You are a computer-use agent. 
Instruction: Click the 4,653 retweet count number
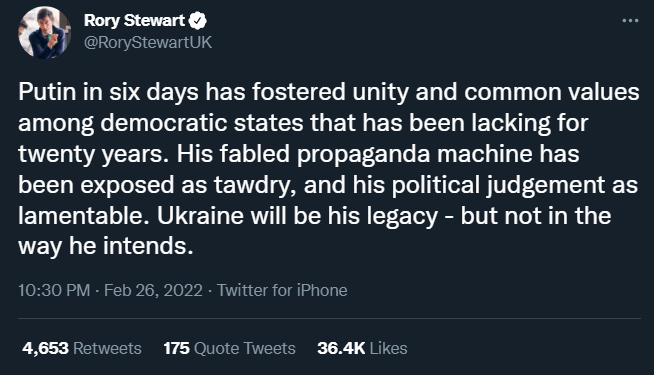point(45,348)
